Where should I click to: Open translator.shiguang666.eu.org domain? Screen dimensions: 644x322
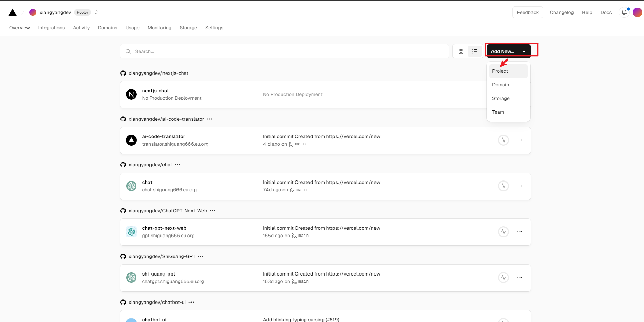175,144
